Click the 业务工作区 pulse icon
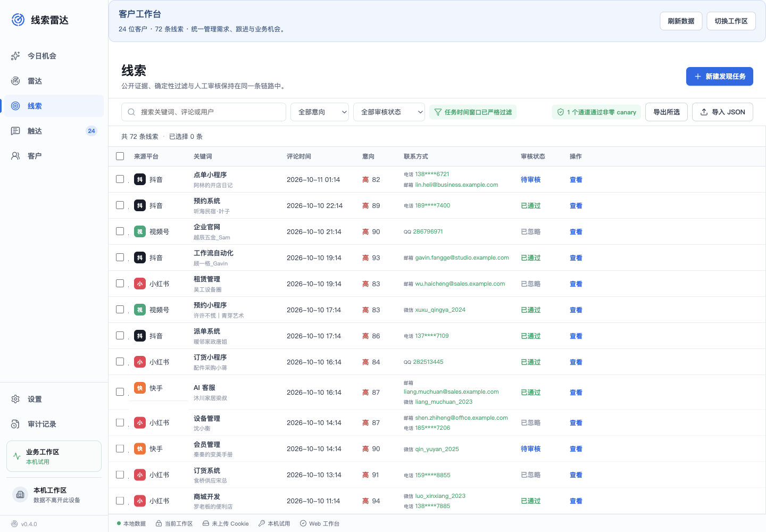 click(16, 456)
